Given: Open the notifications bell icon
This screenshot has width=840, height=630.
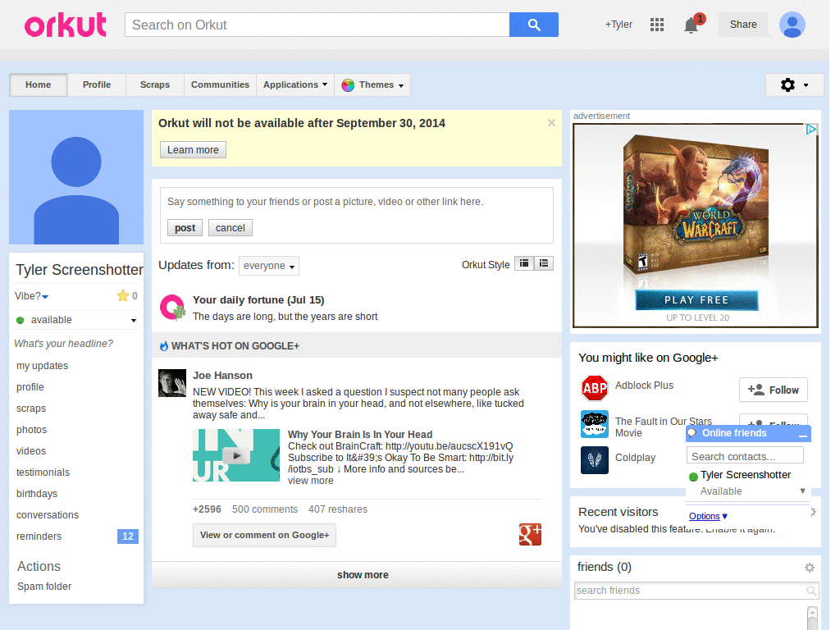Looking at the screenshot, I should (691, 25).
